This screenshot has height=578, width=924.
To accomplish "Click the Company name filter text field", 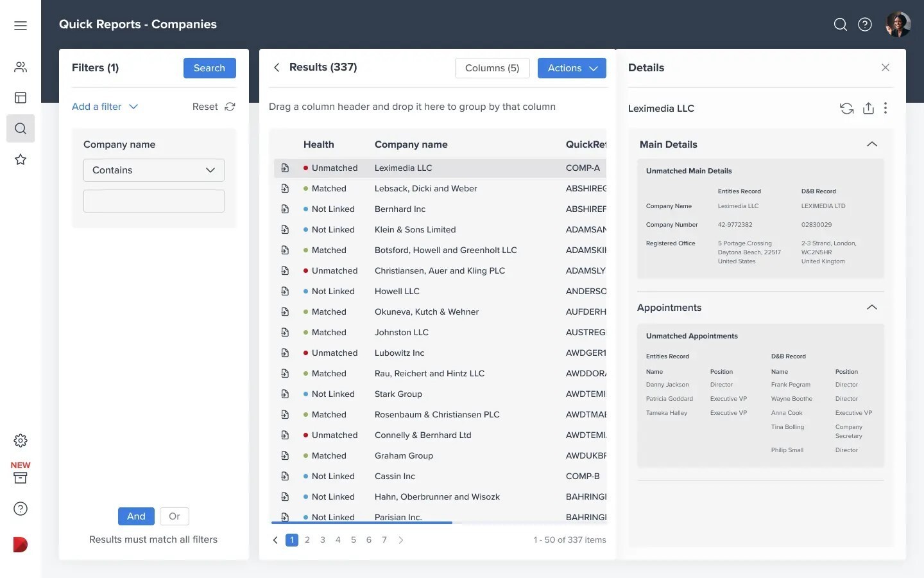I will tap(154, 201).
